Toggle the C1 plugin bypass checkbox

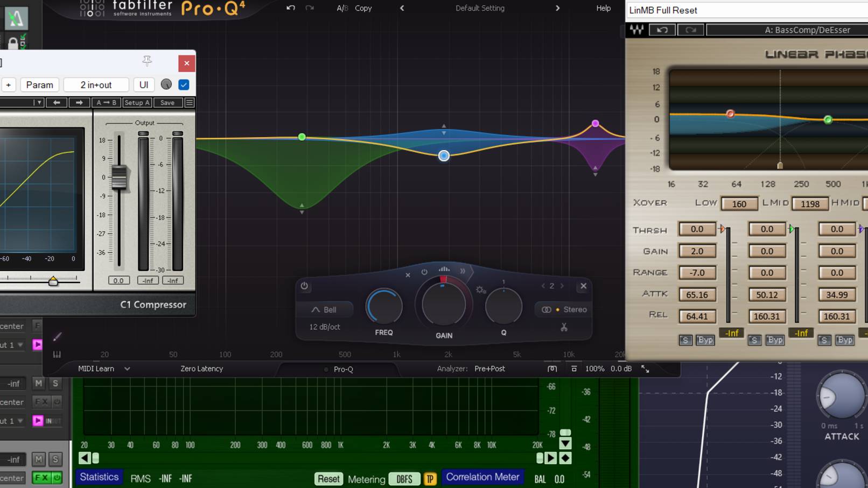[x=184, y=84]
